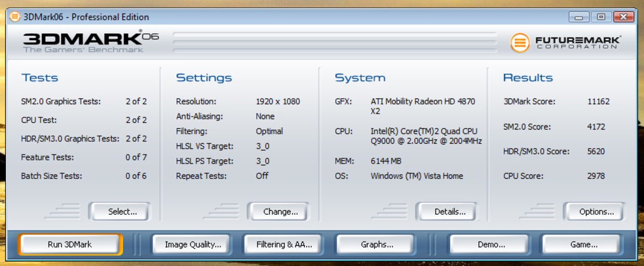Click the System section heading
This screenshot has height=266, width=644.
click(360, 78)
